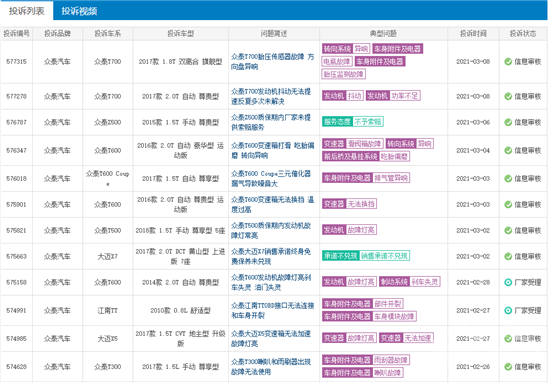Open 众泰Z500质保期内厂家未提供索赔服务 complaint link
This screenshot has height=383, width=550.
(x=271, y=122)
